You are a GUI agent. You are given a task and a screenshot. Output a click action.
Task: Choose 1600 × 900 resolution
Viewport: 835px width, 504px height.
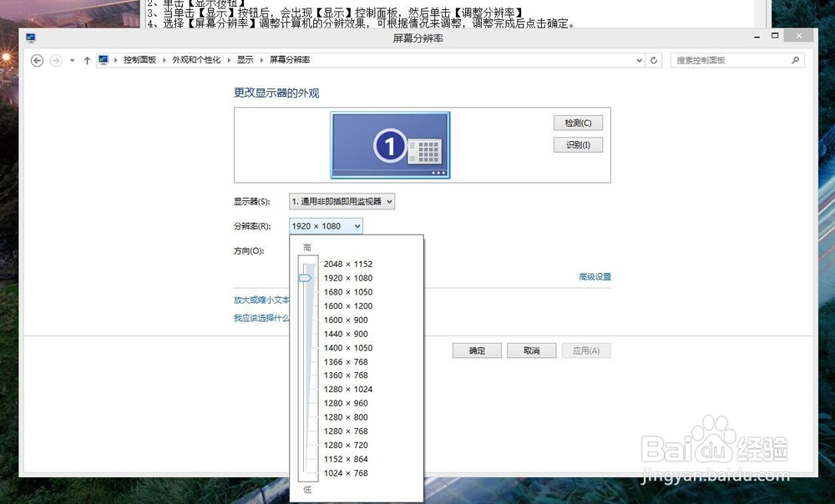click(346, 320)
